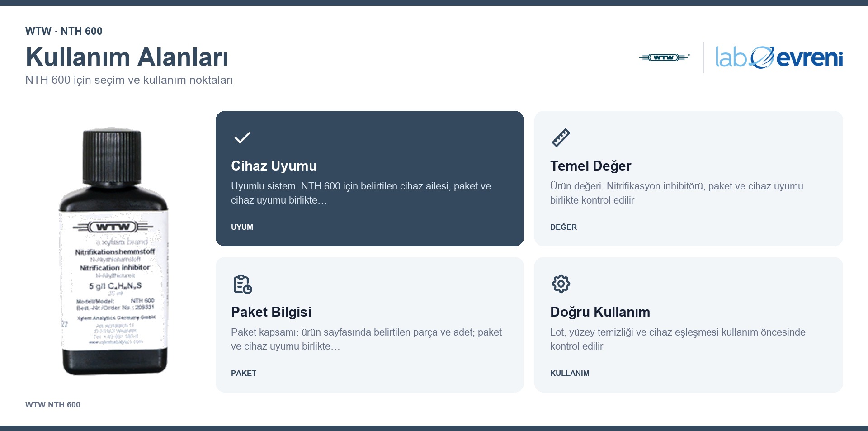Click the Kullanım Alanları page title

127,57
